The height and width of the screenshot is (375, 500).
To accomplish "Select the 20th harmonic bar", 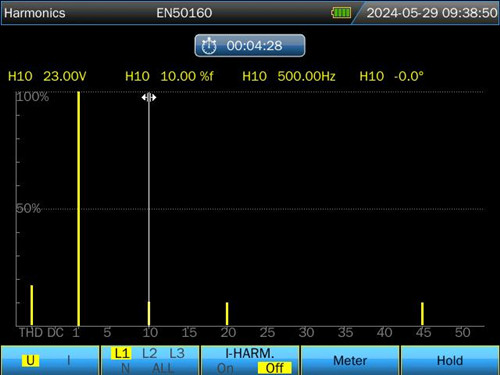I will click(227, 314).
